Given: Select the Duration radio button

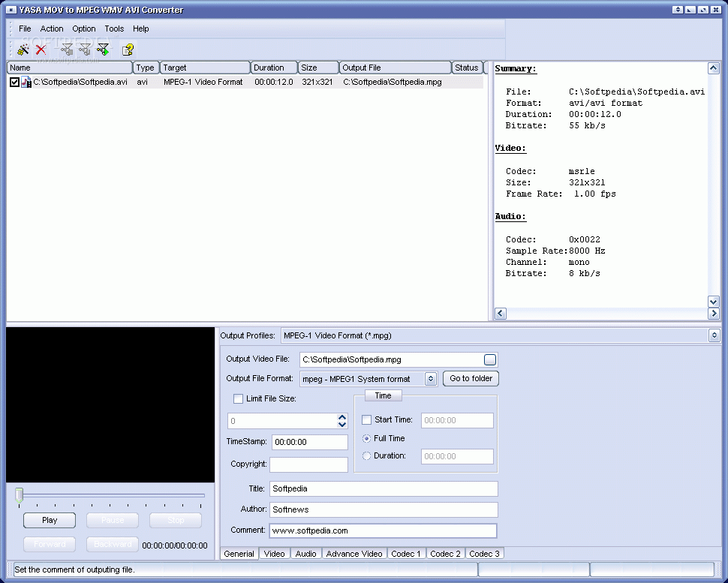Looking at the screenshot, I should point(367,455).
